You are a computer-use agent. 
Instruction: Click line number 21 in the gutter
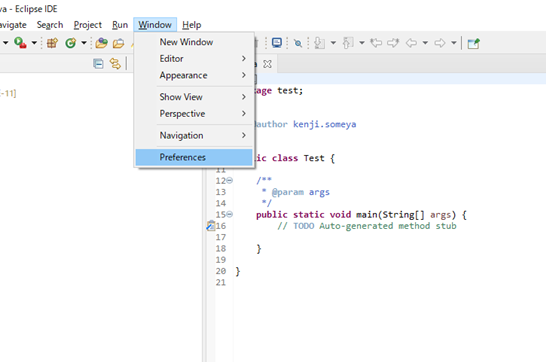pos(221,282)
